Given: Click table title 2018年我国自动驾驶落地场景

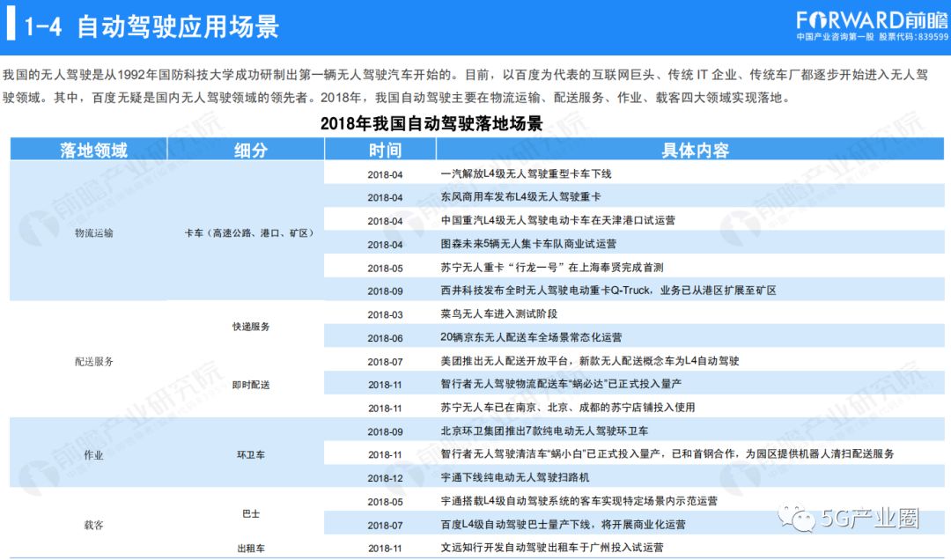Looking at the screenshot, I should pos(431,124).
